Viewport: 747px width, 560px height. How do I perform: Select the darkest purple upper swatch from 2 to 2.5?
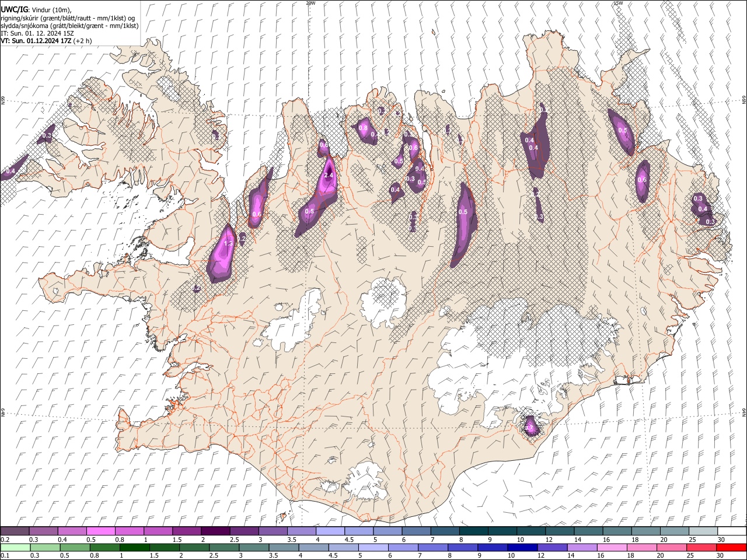(x=215, y=531)
